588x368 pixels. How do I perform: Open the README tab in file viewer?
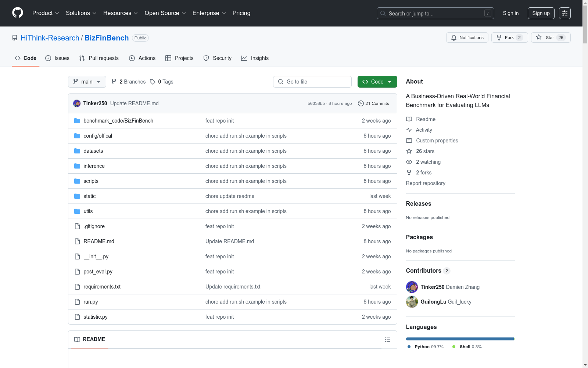90,339
